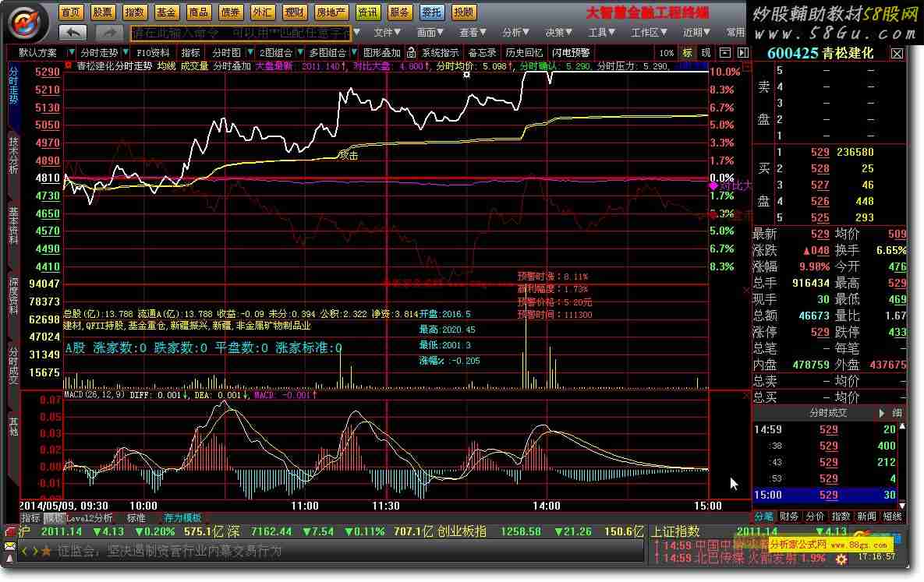Go forward with the right arrow button
The image size is (924, 582).
(109, 33)
